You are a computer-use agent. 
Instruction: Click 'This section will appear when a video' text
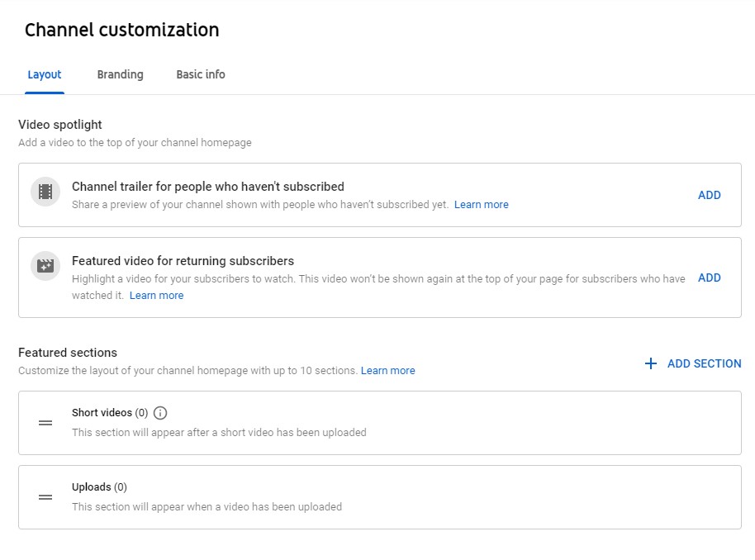pos(207,507)
